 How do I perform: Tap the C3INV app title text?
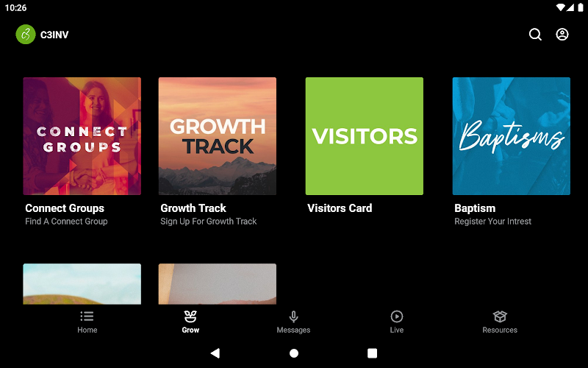[54, 35]
